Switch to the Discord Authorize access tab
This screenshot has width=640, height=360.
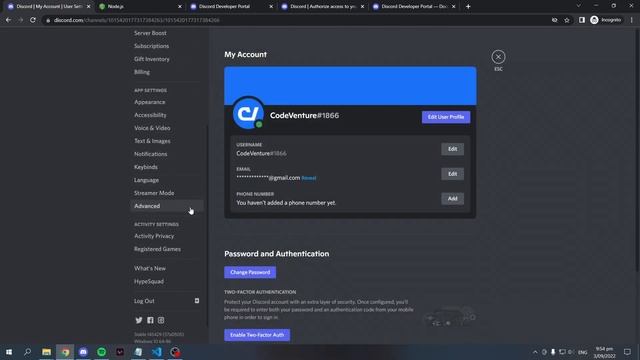[323, 7]
